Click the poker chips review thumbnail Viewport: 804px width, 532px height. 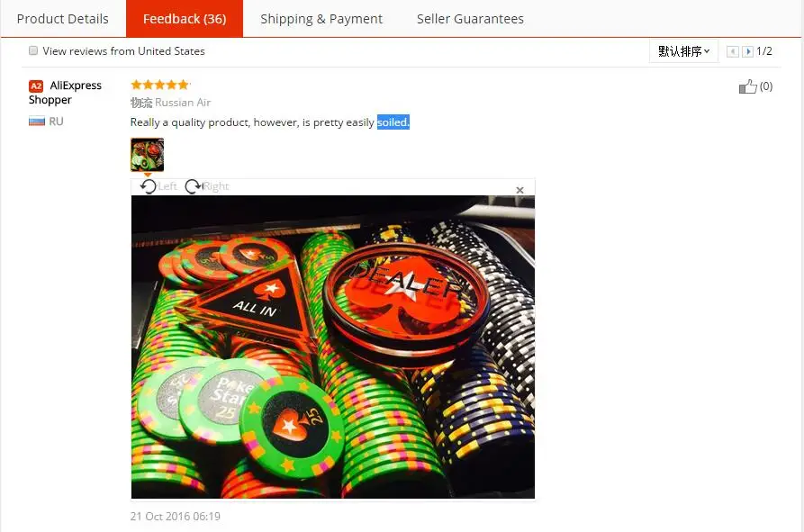147,155
